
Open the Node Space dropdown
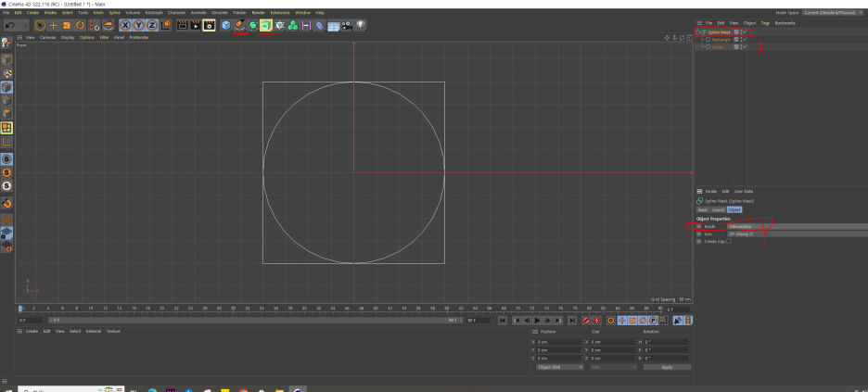(x=833, y=12)
